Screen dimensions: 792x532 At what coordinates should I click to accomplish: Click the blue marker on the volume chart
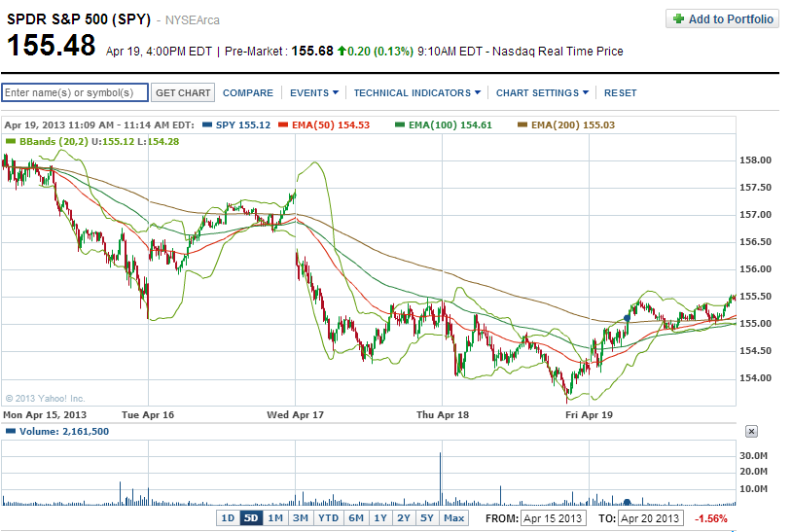(x=627, y=502)
